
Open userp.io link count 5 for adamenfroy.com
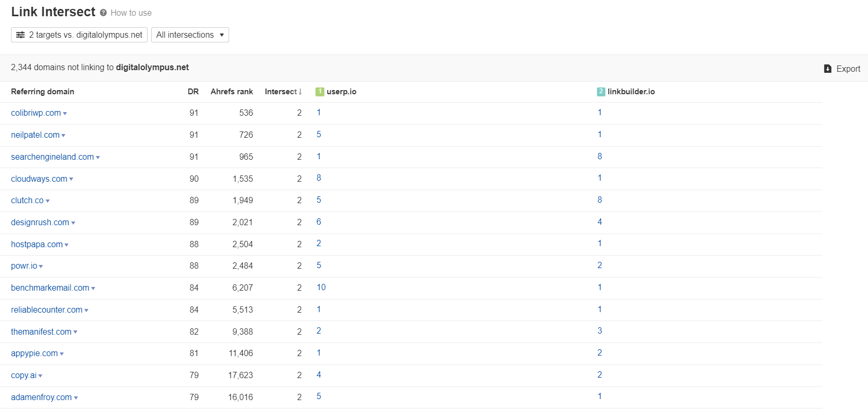[319, 396]
